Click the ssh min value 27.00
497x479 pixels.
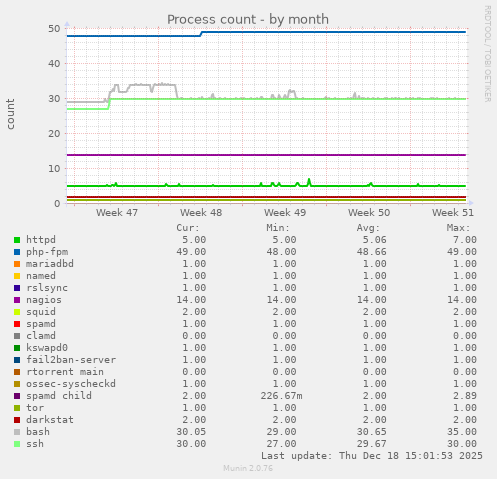coord(281,444)
